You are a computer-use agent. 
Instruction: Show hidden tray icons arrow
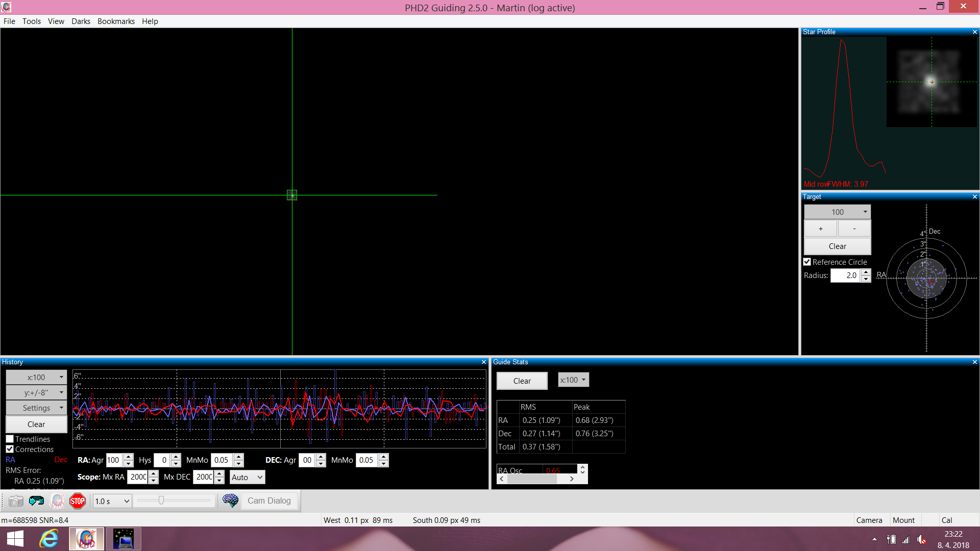pyautogui.click(x=874, y=539)
